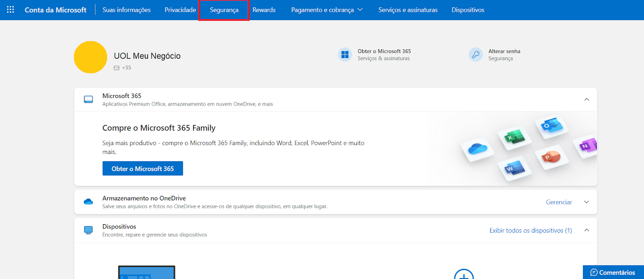Click the Armazenamento no OneDrive title

144,198
